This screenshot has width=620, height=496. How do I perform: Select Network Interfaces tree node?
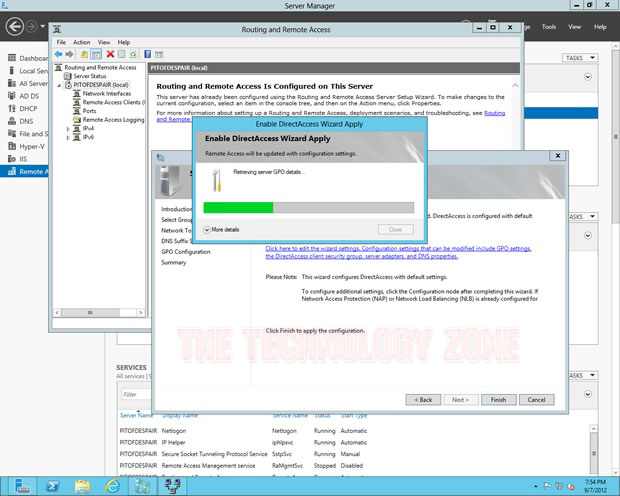pyautogui.click(x=107, y=93)
